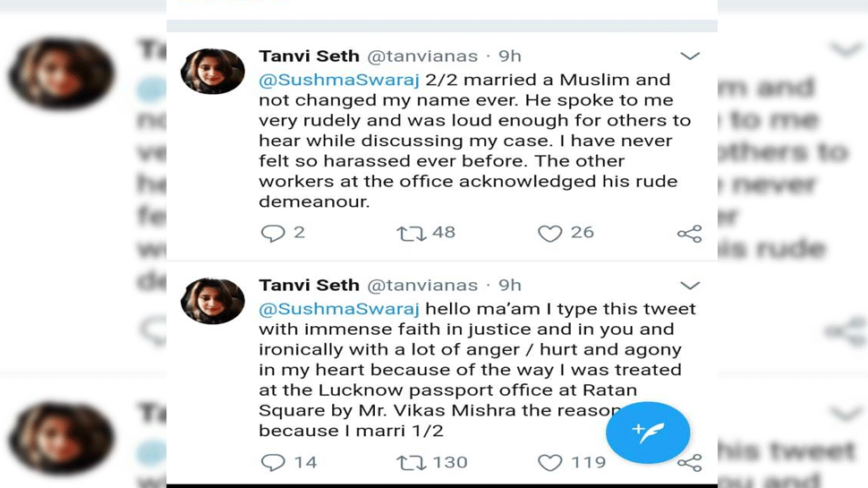Expand options chevron on the 2/2 tweet

click(x=690, y=56)
